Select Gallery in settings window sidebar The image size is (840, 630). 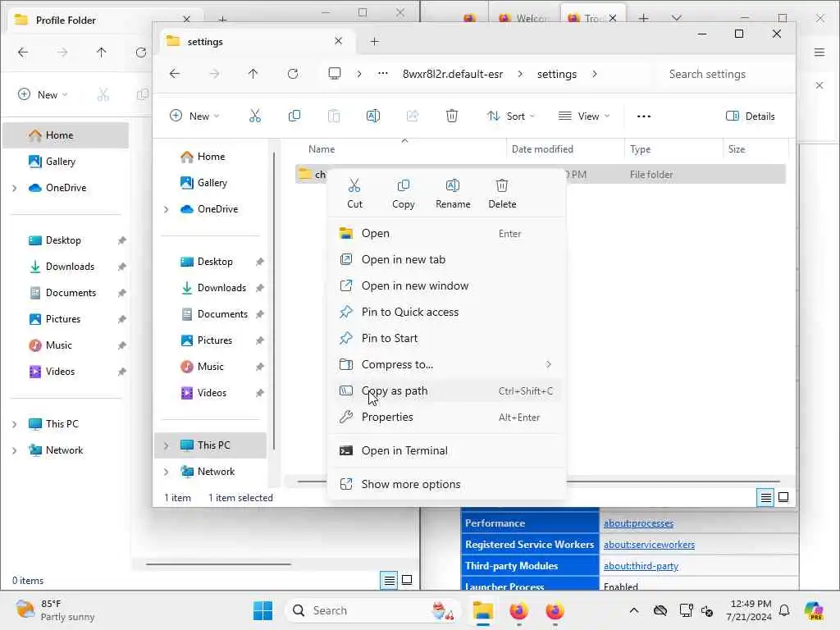click(x=210, y=183)
